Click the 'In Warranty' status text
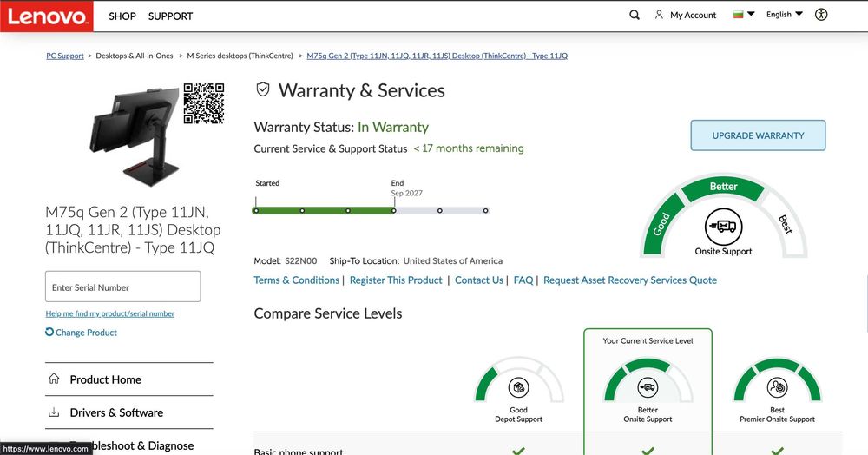The width and height of the screenshot is (868, 455). coord(393,127)
